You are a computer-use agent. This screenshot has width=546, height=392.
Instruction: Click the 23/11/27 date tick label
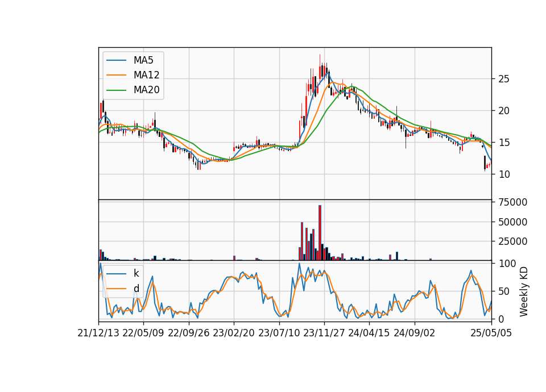pos(324,333)
